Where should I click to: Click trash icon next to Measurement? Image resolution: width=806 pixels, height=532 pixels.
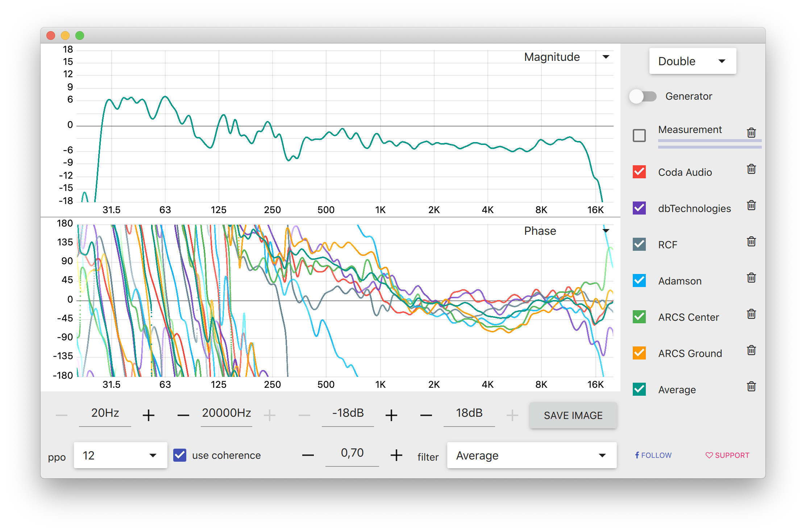(751, 133)
